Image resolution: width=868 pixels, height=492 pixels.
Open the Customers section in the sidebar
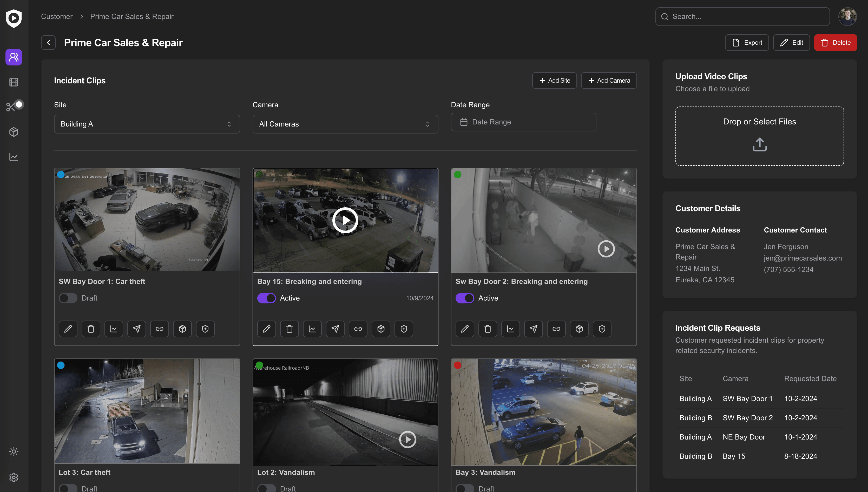click(14, 57)
